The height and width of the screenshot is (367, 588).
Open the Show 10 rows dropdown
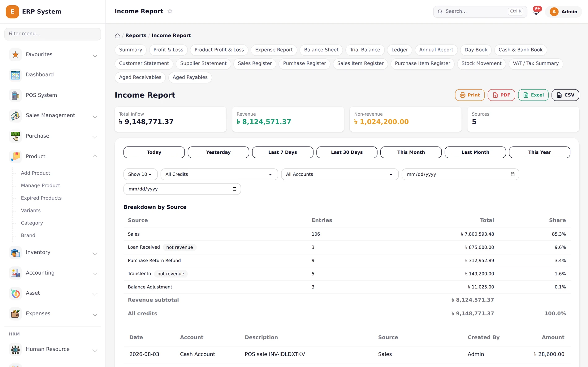(x=140, y=174)
